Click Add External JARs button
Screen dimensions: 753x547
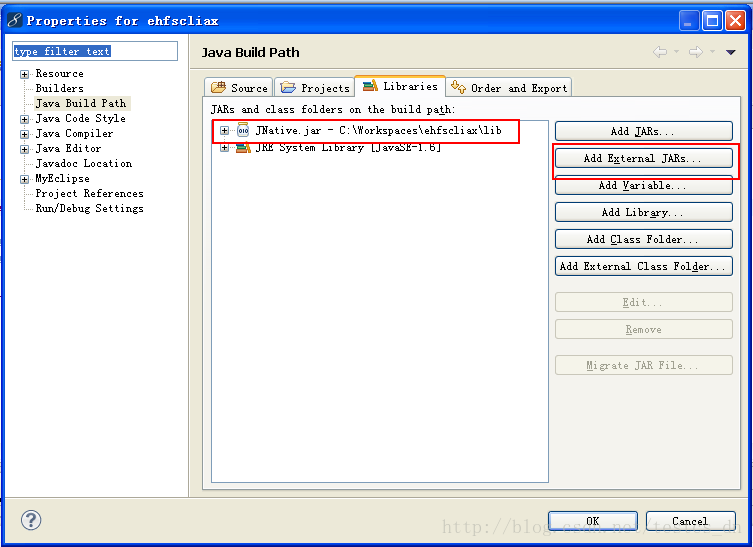click(x=644, y=158)
